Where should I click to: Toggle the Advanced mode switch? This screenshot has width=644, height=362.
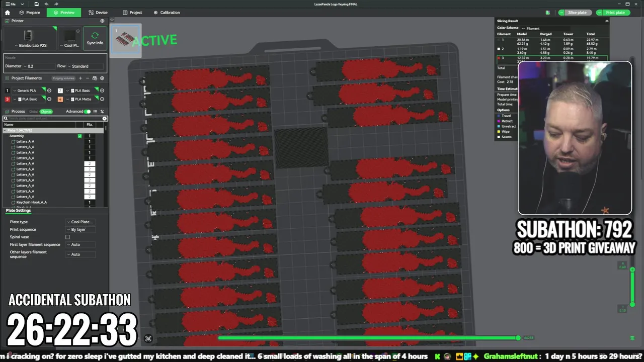pyautogui.click(x=88, y=112)
